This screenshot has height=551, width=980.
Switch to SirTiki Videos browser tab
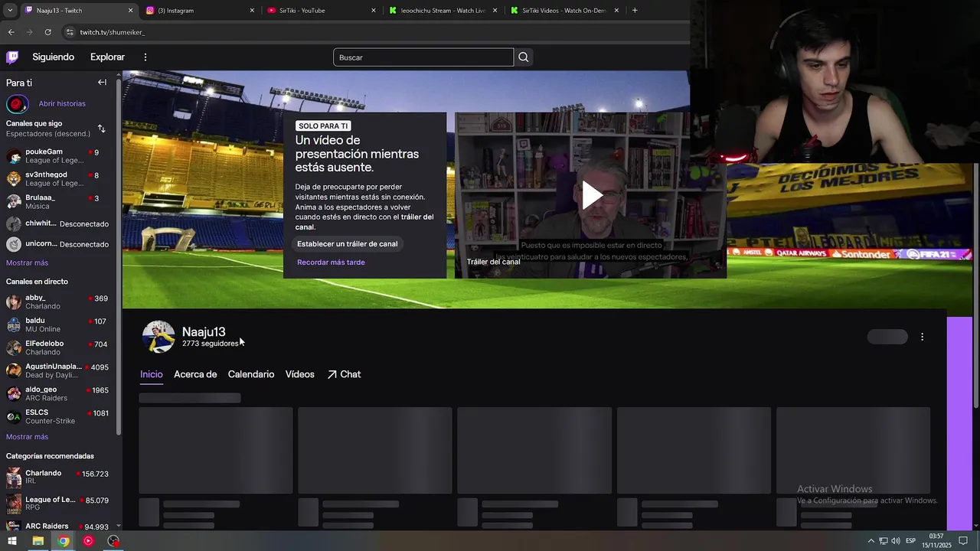[x=564, y=10]
